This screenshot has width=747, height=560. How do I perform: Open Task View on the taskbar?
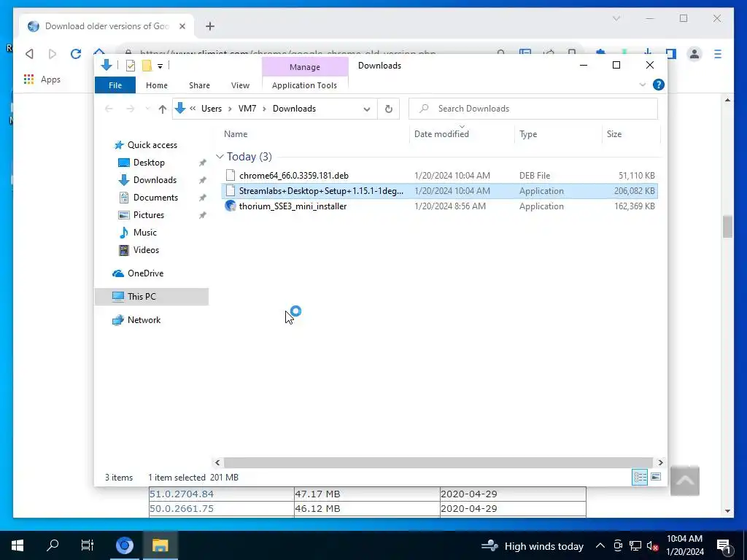(88, 545)
